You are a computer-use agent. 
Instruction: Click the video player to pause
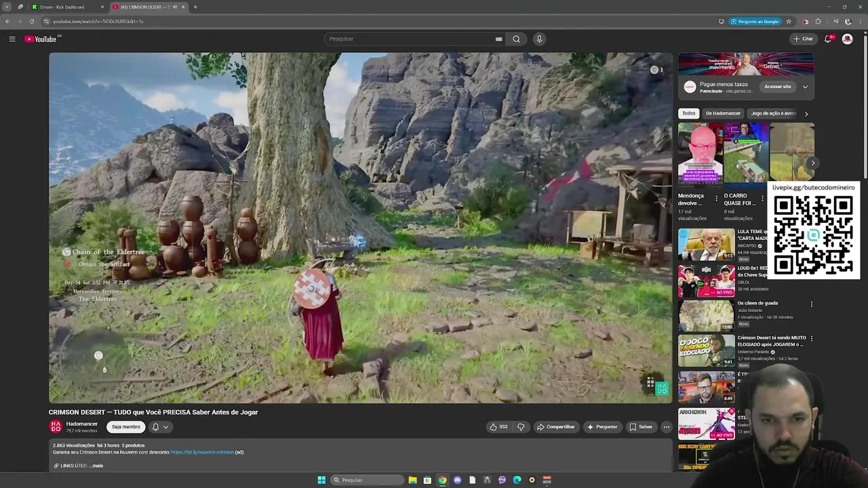(360, 228)
